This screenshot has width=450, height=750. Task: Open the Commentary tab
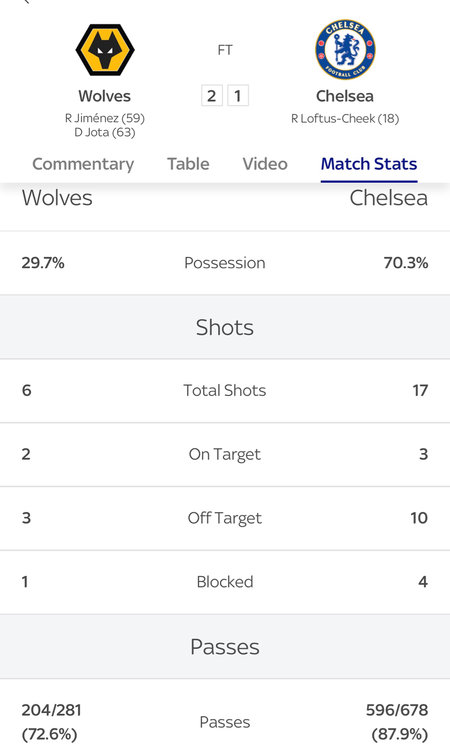pyautogui.click(x=83, y=164)
